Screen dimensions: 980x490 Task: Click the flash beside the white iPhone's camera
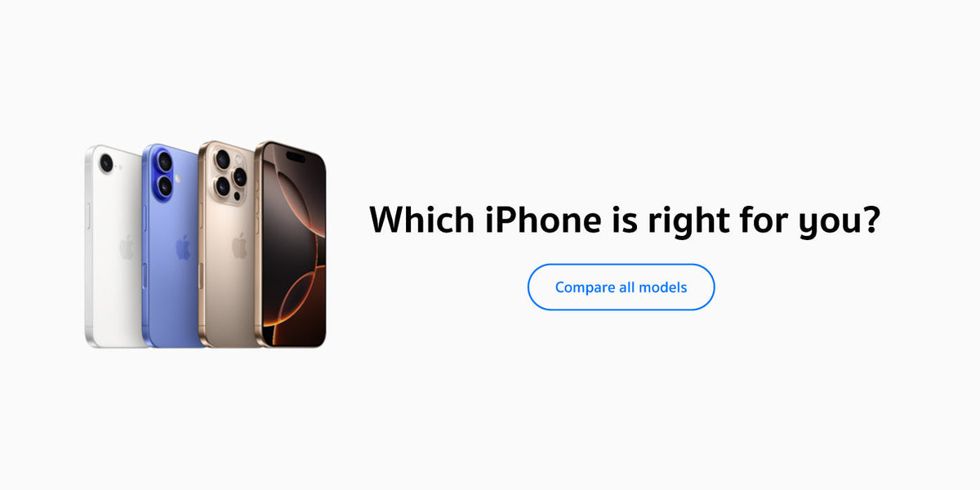[x=121, y=167]
